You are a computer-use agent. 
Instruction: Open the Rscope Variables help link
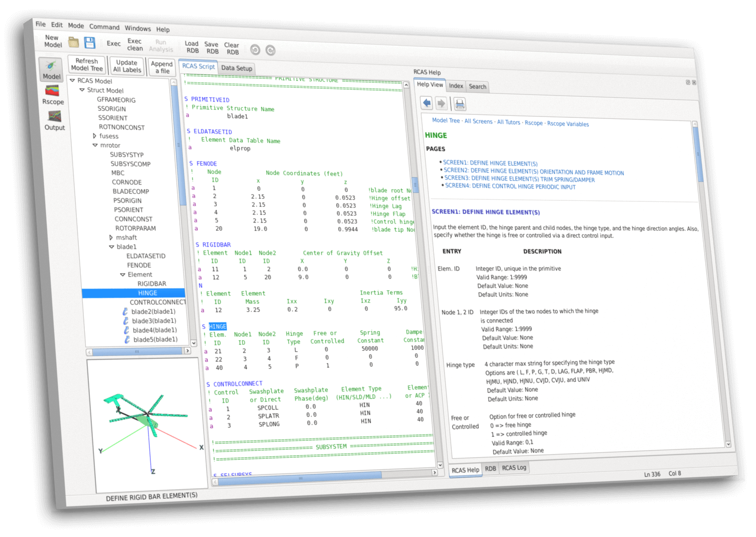[568, 124]
